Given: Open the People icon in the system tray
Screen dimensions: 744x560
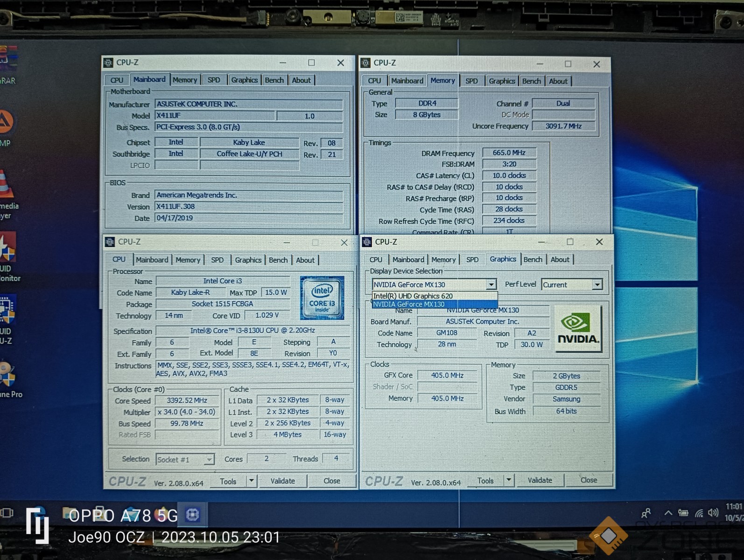Looking at the screenshot, I should pos(646,513).
